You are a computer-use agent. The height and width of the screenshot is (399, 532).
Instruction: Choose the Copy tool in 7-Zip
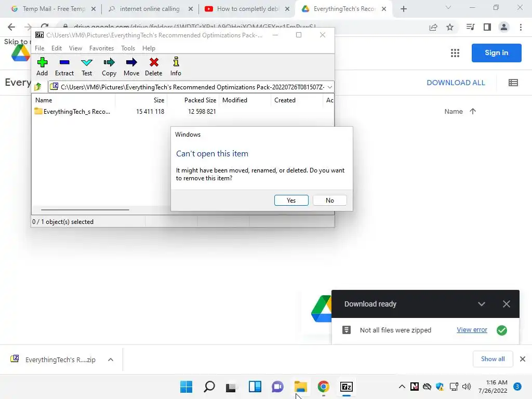coord(109,67)
